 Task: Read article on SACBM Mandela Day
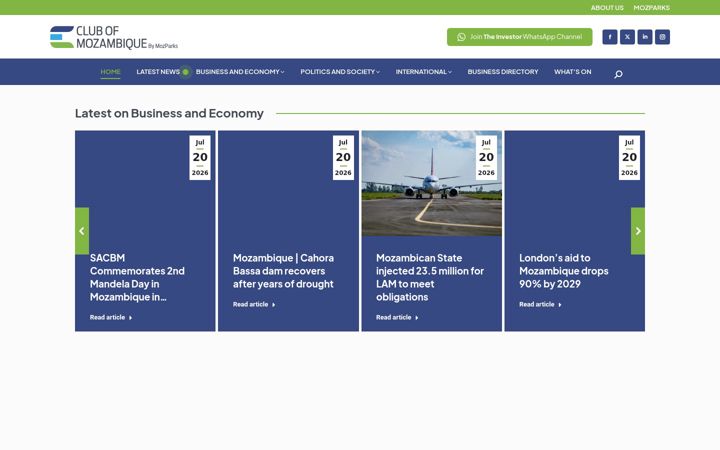coord(111,317)
